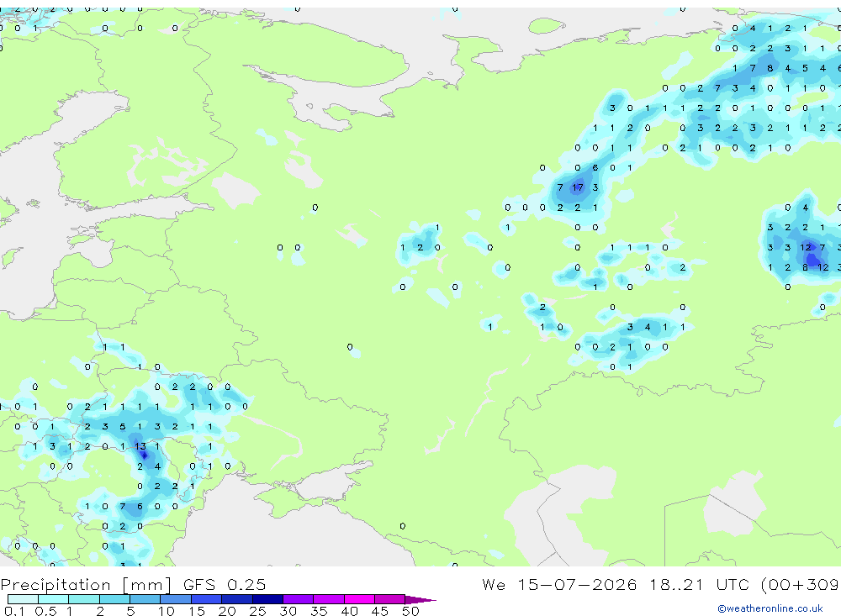Click the above-50 arrow tip of legend
This screenshot has width=841, height=616.
tap(420, 599)
